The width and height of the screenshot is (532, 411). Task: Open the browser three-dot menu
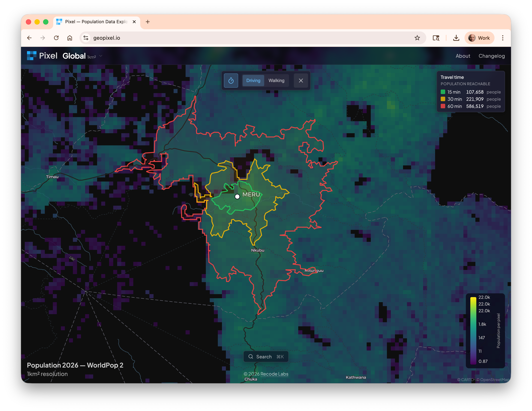coord(503,38)
